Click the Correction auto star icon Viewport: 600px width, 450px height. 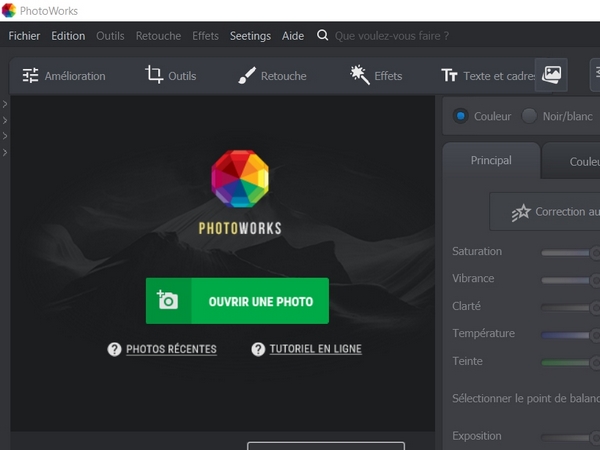pos(521,212)
